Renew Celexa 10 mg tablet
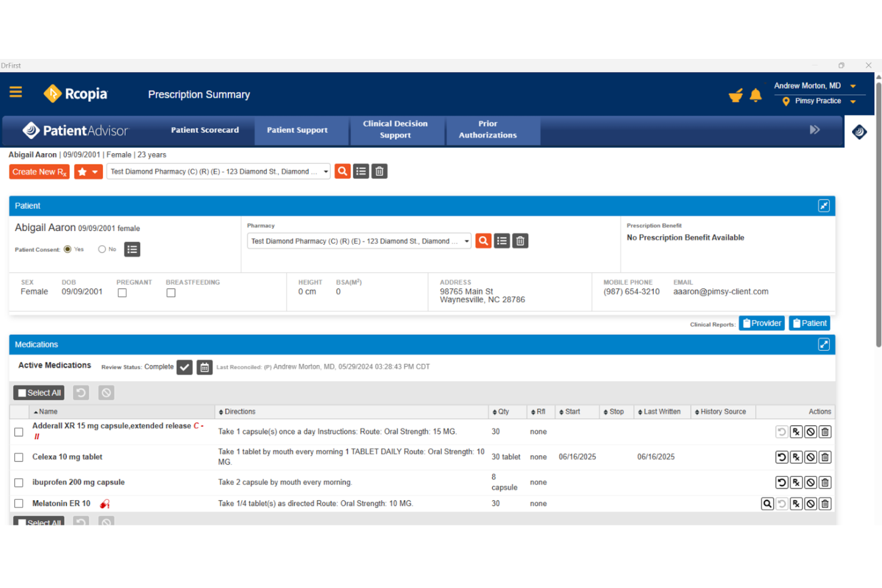Screen dimensions: 882x588 tap(782, 457)
